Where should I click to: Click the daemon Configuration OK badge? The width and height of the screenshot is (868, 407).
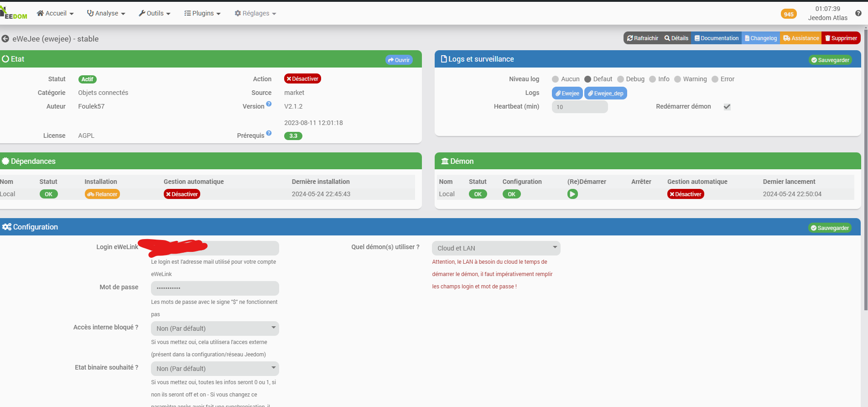[511, 194]
